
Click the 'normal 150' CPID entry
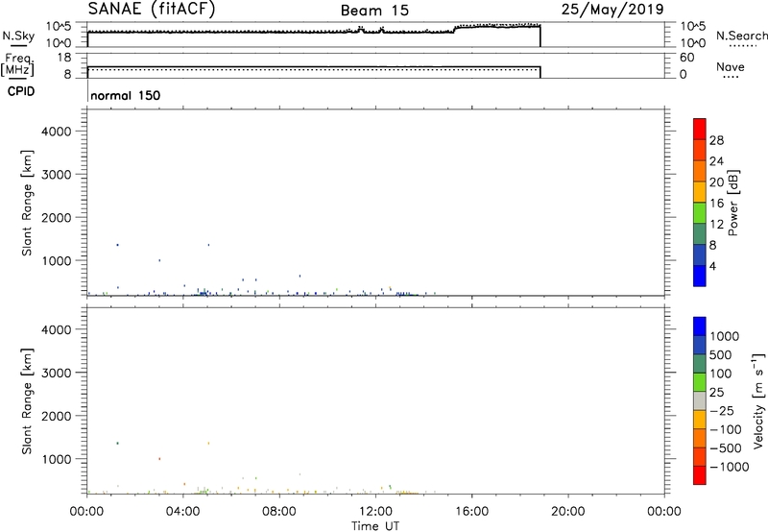click(x=126, y=95)
